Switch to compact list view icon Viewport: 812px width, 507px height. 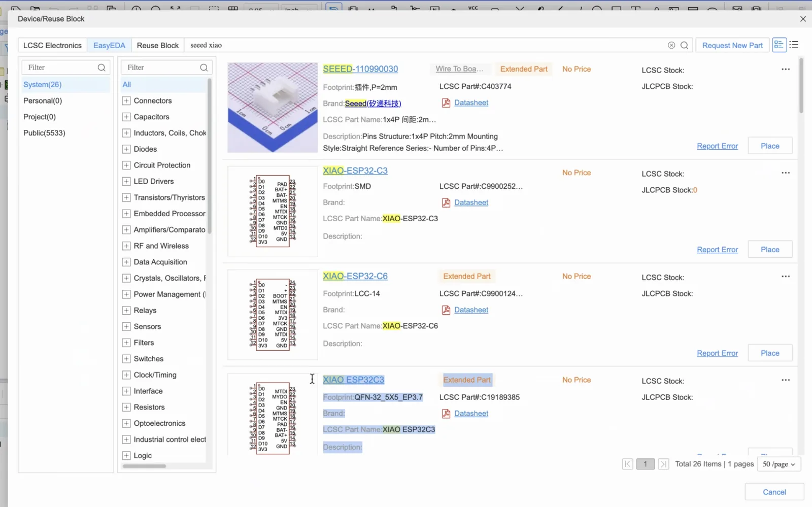(794, 45)
